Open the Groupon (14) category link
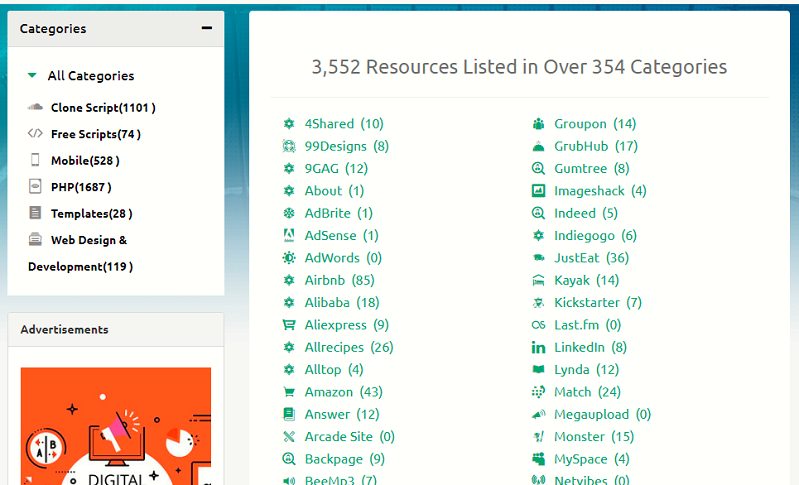The image size is (799, 485). (595, 124)
